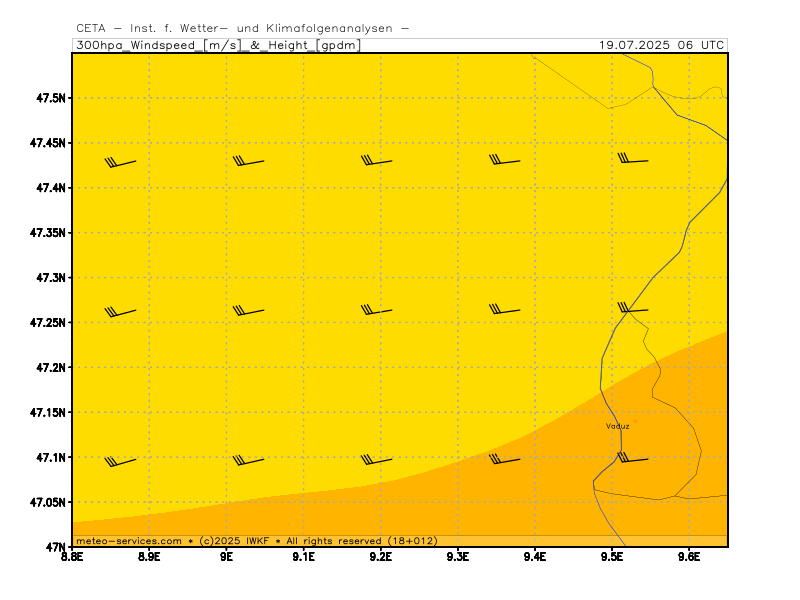This screenshot has width=800, height=600.
Task: Click the wind barb near 47.43N 9.18E
Action: coord(377,160)
